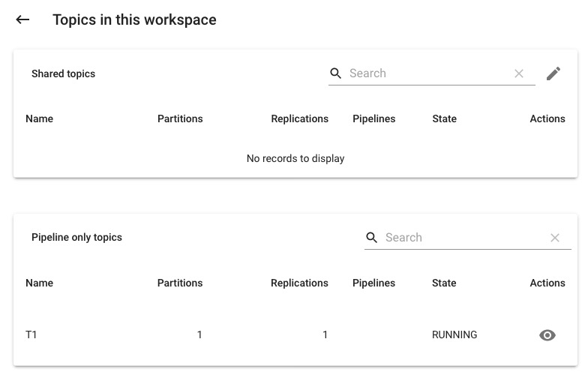Sort Shared topics by State column
This screenshot has width=588, height=375.
444,118
